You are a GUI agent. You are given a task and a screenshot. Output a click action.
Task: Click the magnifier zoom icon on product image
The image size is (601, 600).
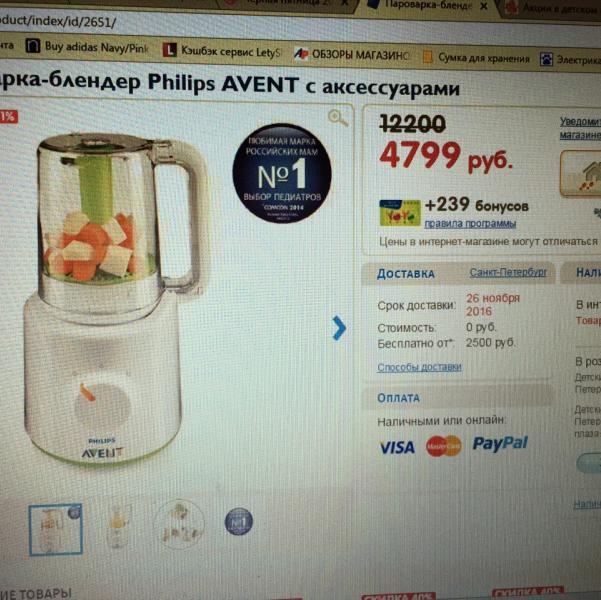click(x=338, y=118)
